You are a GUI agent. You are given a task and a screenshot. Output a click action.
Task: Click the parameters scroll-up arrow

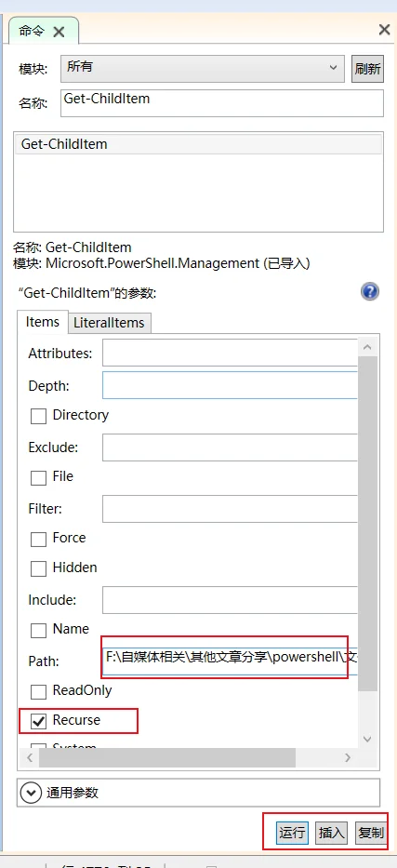[x=367, y=348]
